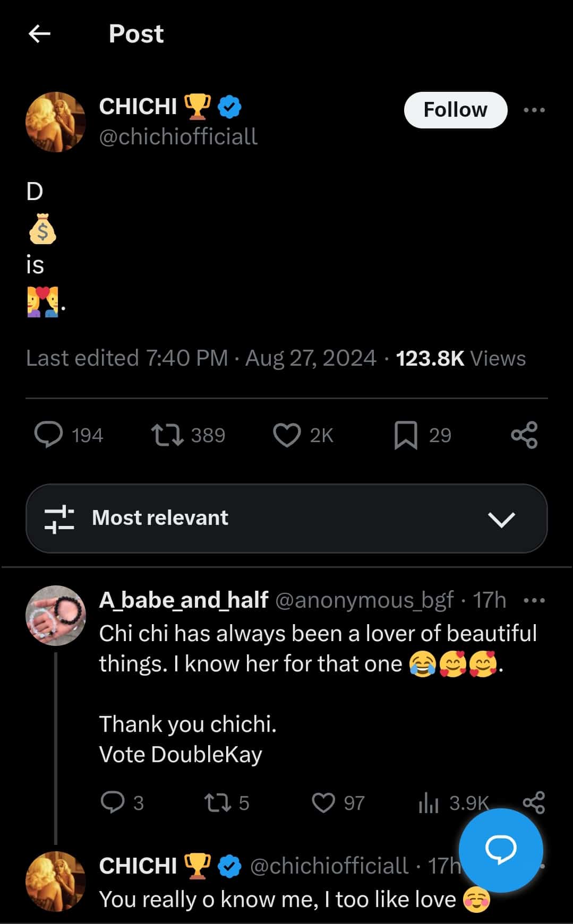Open A_babe_and_half's profile picture

(55, 615)
